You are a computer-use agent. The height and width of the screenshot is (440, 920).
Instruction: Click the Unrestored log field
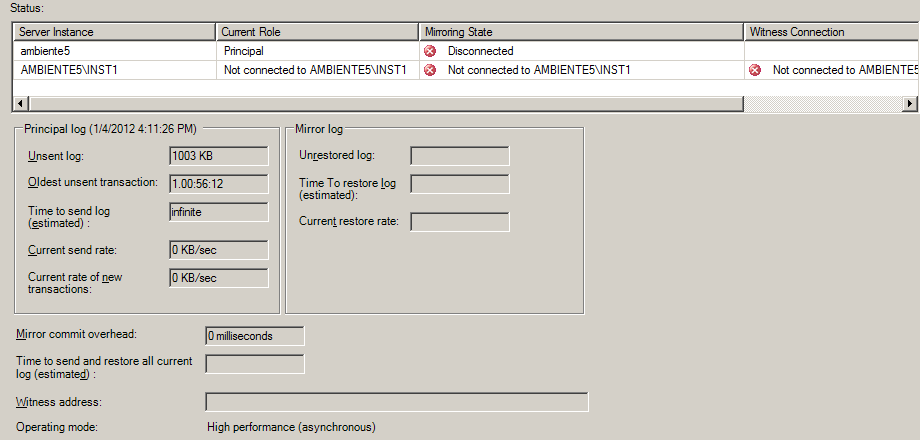460,155
